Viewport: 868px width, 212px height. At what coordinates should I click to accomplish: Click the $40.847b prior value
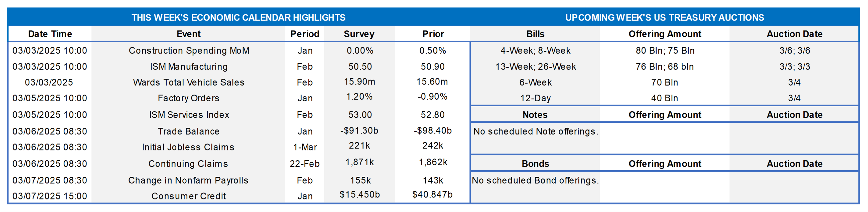432,195
